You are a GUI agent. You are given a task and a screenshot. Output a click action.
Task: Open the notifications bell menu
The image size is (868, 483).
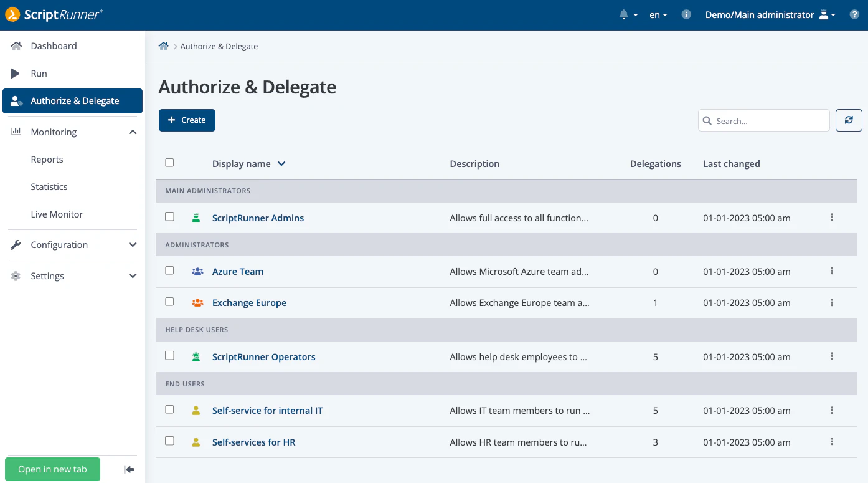pos(628,14)
